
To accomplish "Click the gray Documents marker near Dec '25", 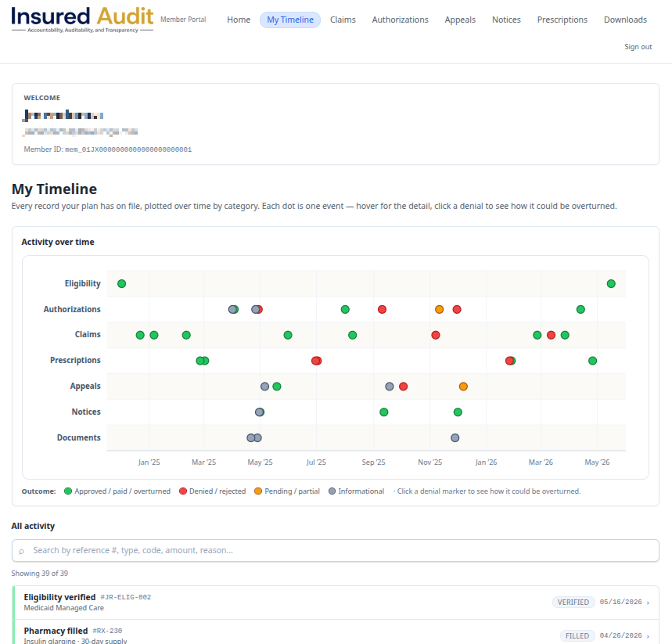I will (455, 437).
